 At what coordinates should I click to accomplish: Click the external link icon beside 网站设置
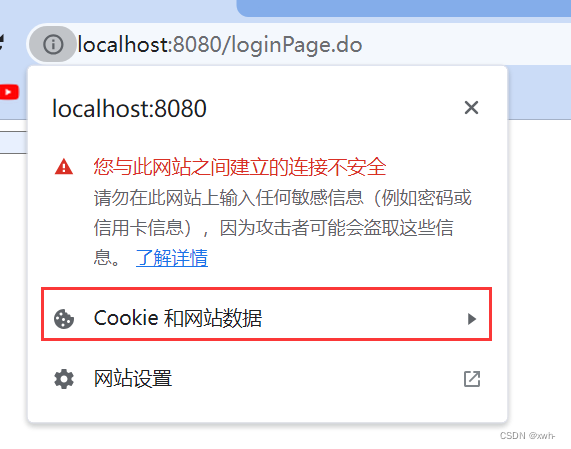tap(472, 379)
